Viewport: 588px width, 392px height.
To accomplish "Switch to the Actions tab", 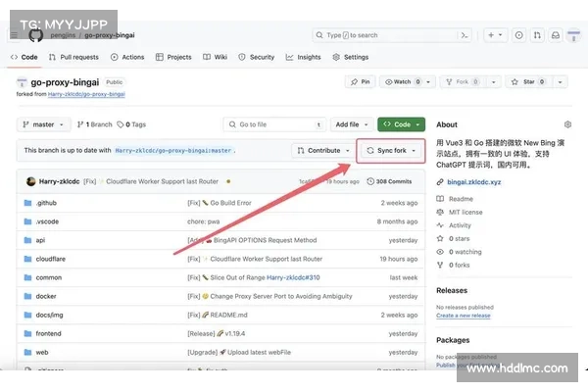I will point(127,57).
